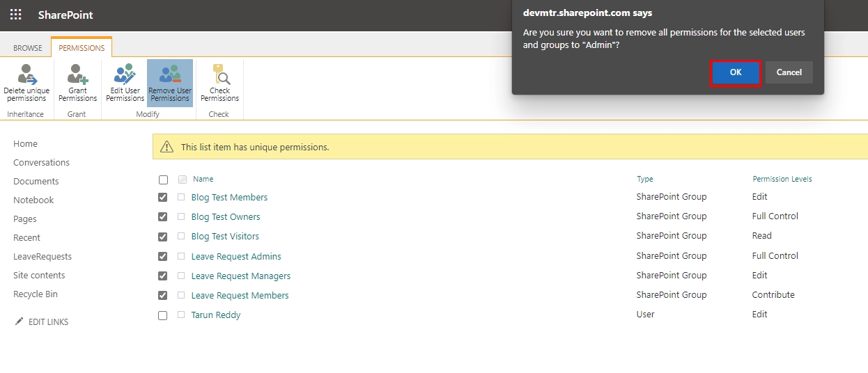This screenshot has width=868, height=373.
Task: Go to Home in left navigation
Action: pos(25,144)
